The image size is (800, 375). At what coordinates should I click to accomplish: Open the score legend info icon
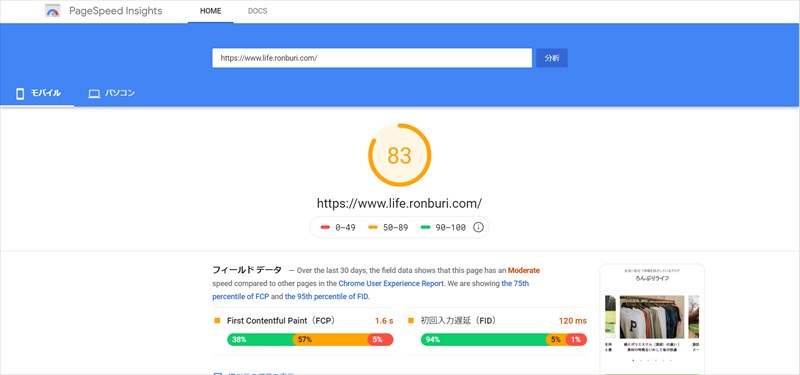pyautogui.click(x=478, y=228)
